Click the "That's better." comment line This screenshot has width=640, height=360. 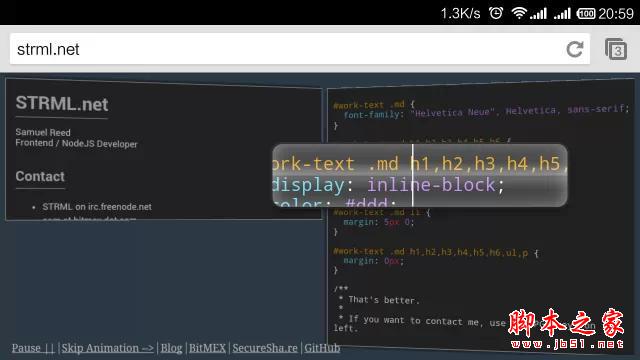(x=384, y=300)
